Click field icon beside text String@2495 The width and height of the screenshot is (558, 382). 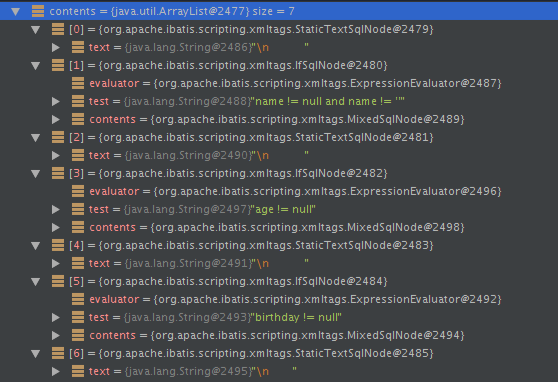click(x=78, y=371)
